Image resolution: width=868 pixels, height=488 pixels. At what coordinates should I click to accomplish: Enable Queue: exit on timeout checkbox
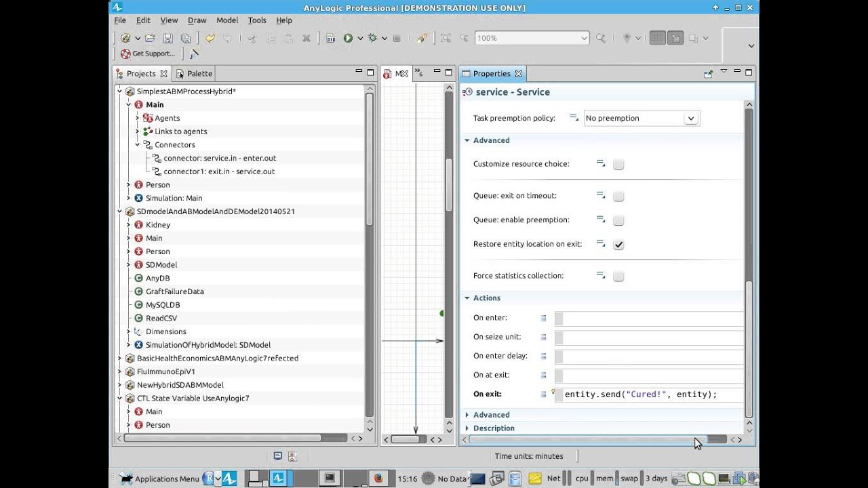618,196
